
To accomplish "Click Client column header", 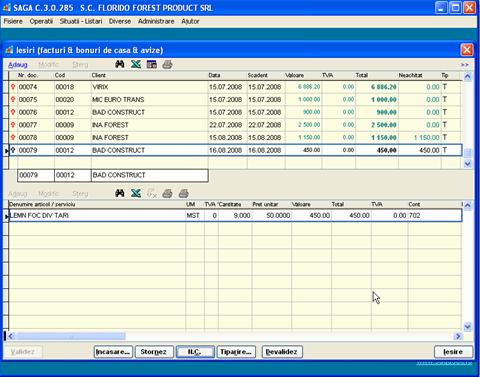I will coord(149,75).
